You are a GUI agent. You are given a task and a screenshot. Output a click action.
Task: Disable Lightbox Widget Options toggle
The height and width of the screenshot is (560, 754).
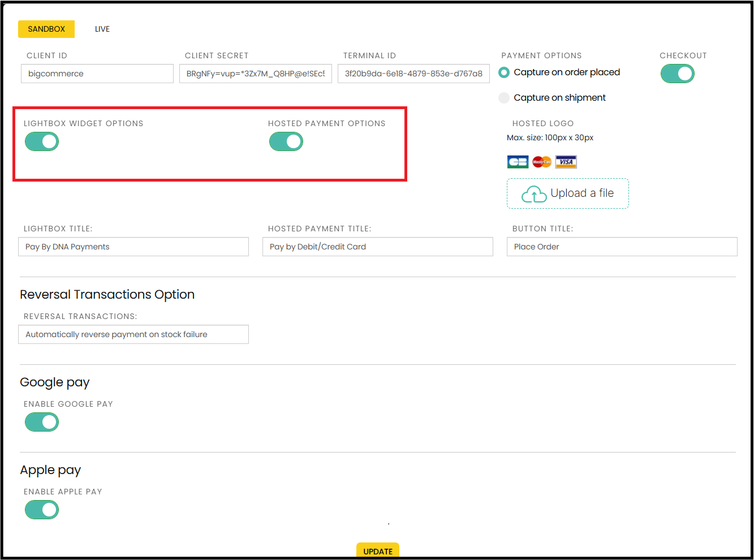42,141
